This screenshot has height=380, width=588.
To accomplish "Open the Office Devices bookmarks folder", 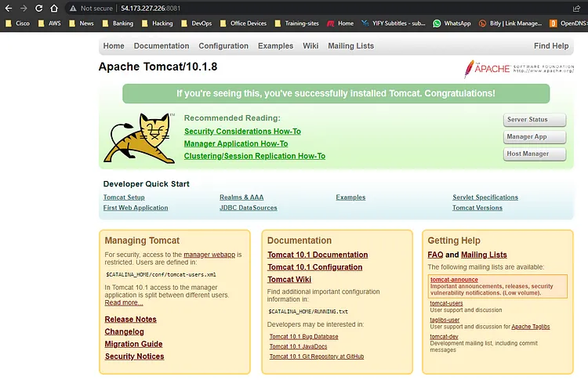I will coord(243,24).
